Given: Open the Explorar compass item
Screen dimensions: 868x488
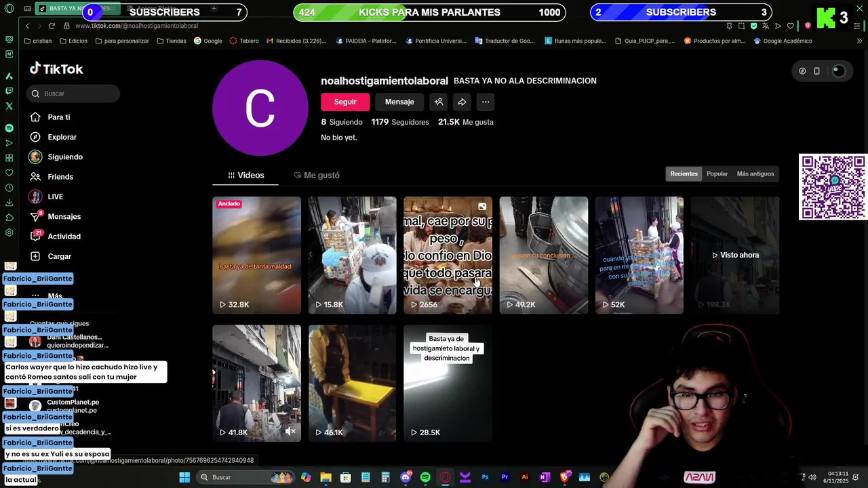Looking at the screenshot, I should click(x=54, y=137).
